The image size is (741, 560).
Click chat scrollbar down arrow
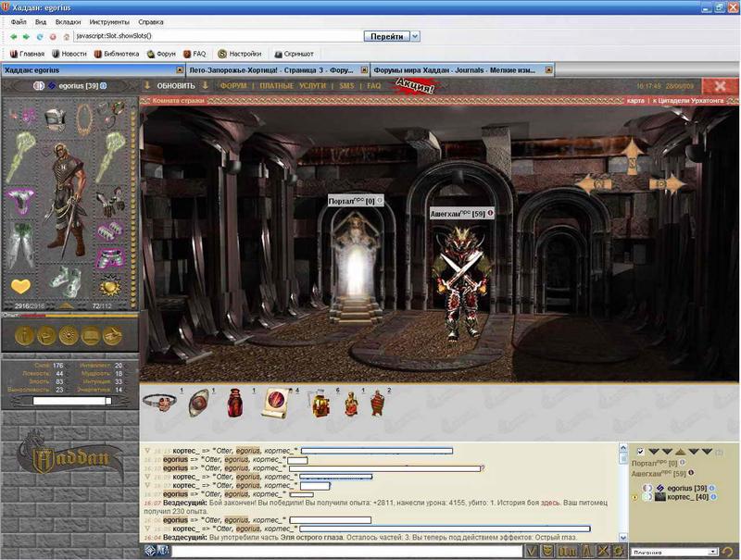[623, 538]
